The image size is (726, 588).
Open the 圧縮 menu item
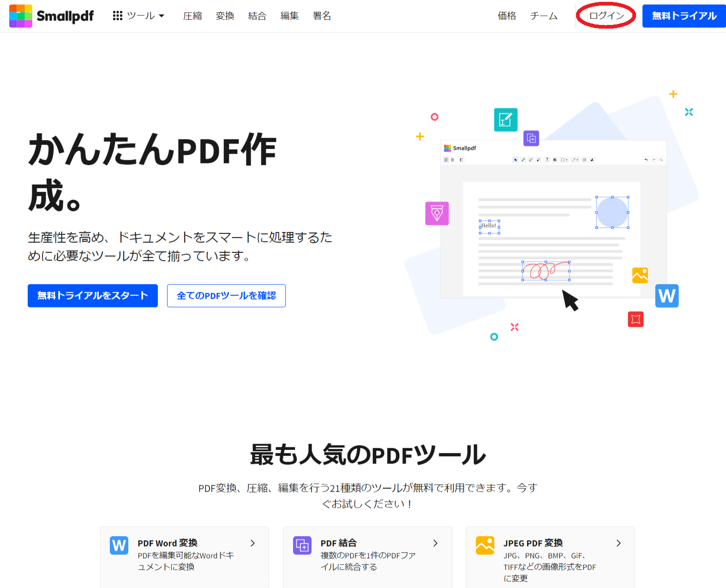pyautogui.click(x=192, y=16)
